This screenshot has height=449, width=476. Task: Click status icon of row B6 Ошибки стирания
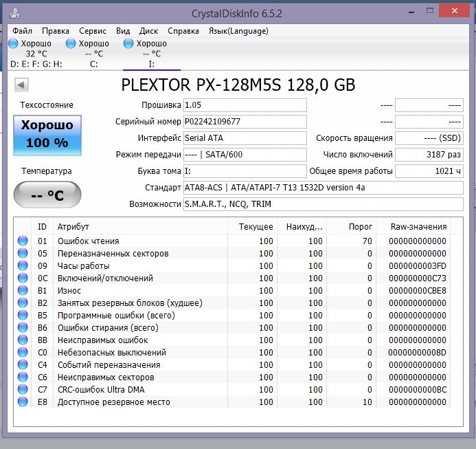[23, 327]
